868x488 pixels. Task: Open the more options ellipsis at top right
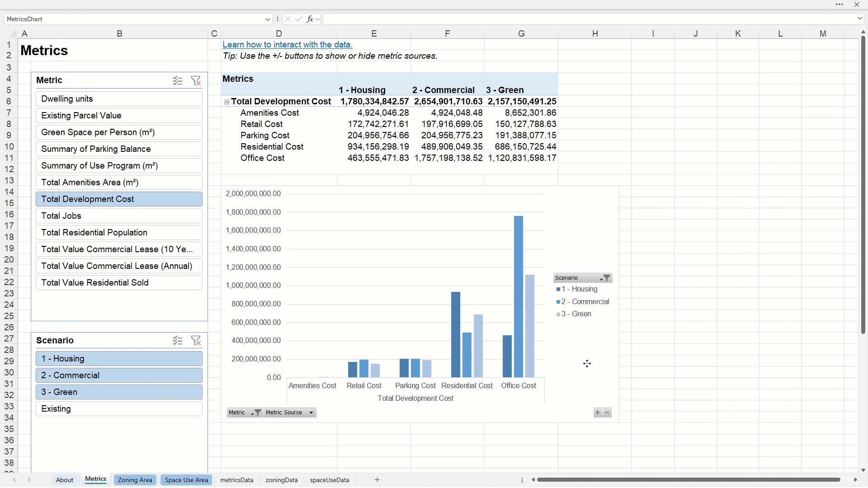(x=840, y=5)
